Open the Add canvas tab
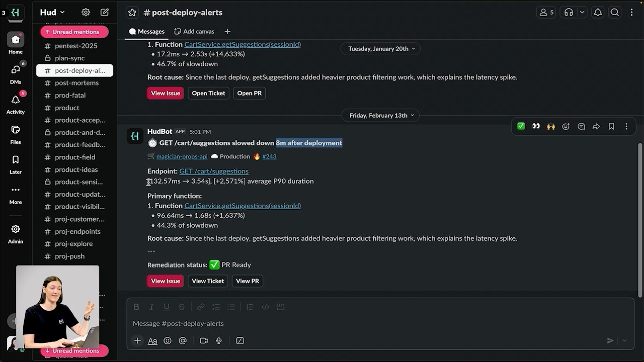This screenshot has width=644, height=362. [194, 31]
